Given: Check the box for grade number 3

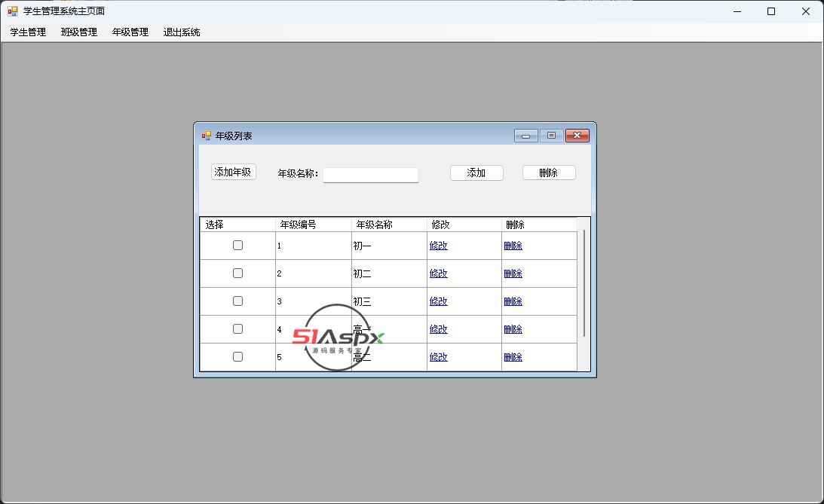Looking at the screenshot, I should pos(237,301).
